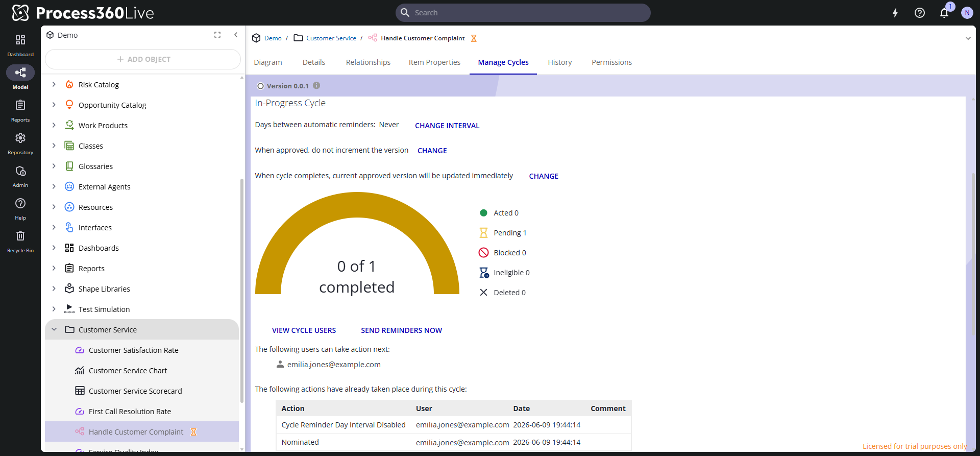
Task: Click the ADD OBJECT button
Action: click(x=143, y=59)
